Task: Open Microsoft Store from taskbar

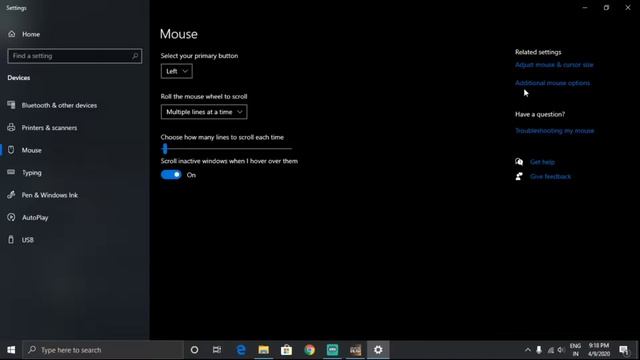Action: click(287, 350)
